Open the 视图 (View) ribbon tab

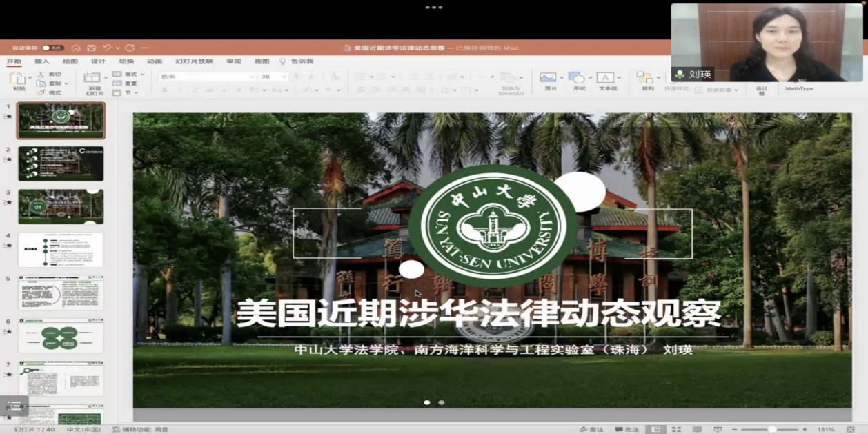pyautogui.click(x=262, y=61)
